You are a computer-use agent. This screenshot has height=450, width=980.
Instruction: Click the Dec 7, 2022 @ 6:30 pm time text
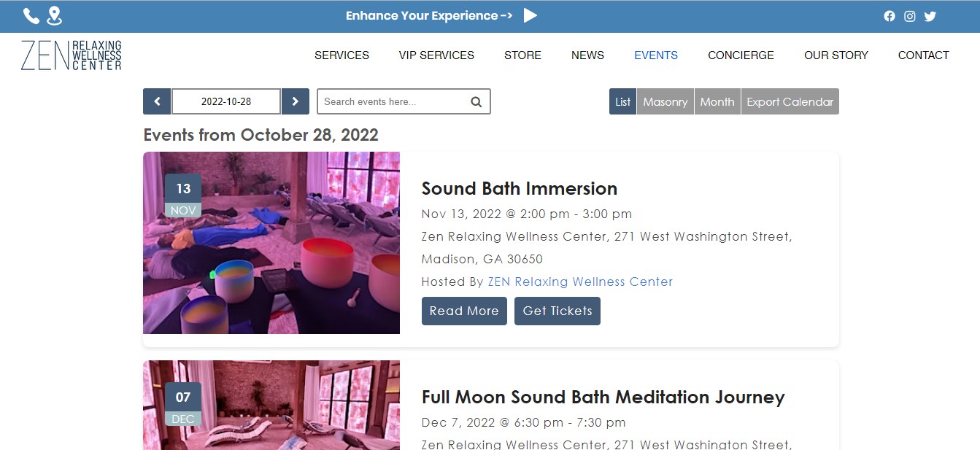point(524,422)
